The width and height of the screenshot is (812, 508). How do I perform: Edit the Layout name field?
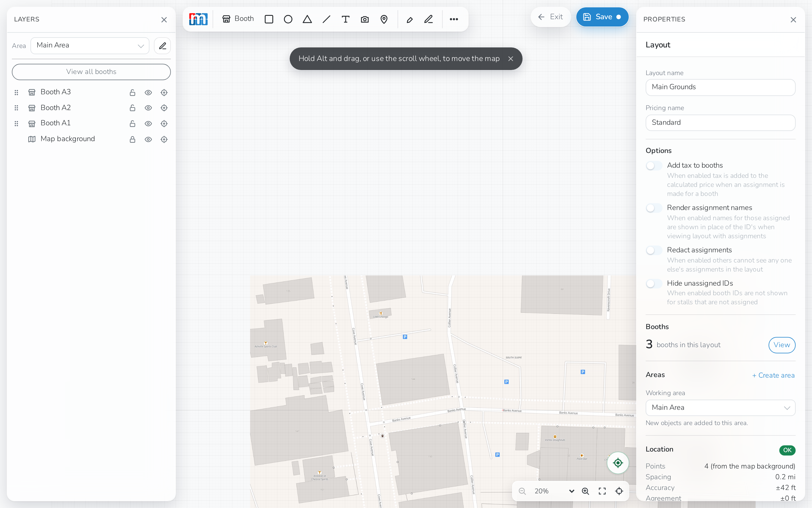pos(720,87)
